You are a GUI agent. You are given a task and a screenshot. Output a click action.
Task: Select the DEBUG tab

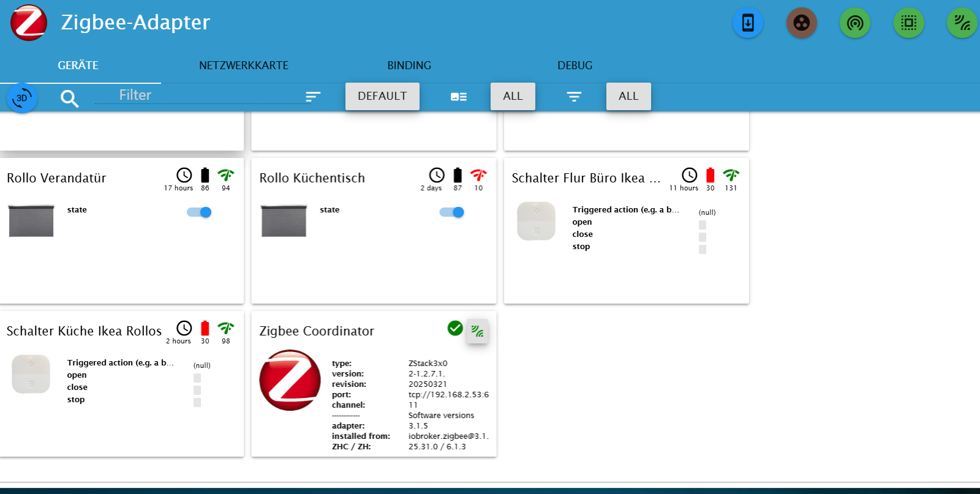point(575,65)
